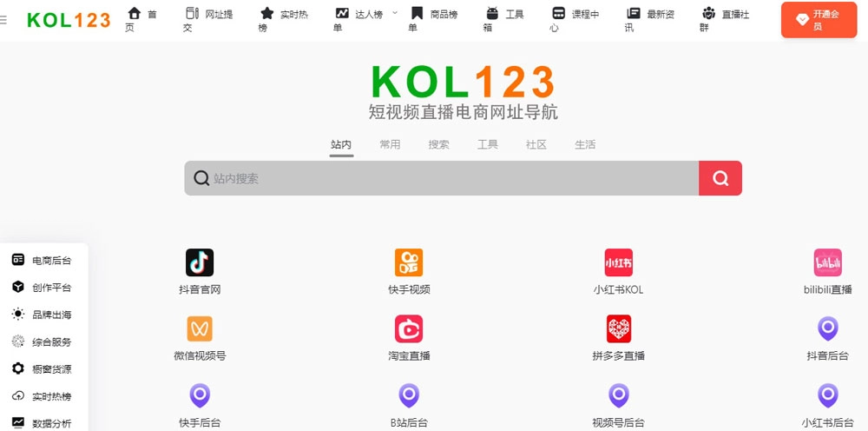Open the 小红书KOL red icon
868x431 pixels.
(x=618, y=262)
